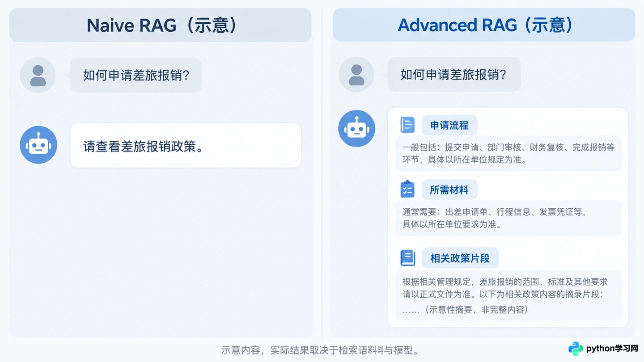Click the 如何申请差旅报销？ bubble in Naive RAG panel
The image size is (644, 362).
coord(136,75)
